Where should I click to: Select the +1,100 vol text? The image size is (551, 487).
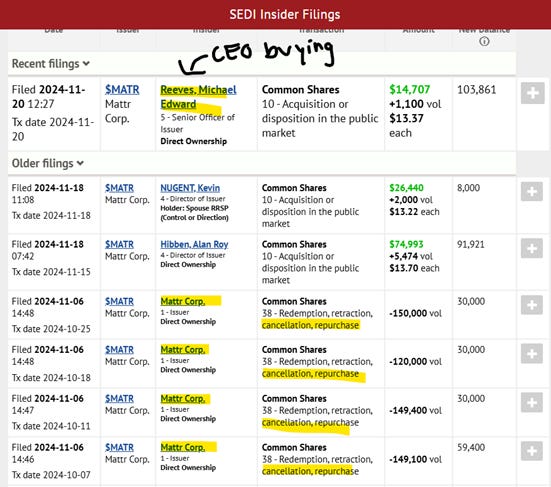415,104
